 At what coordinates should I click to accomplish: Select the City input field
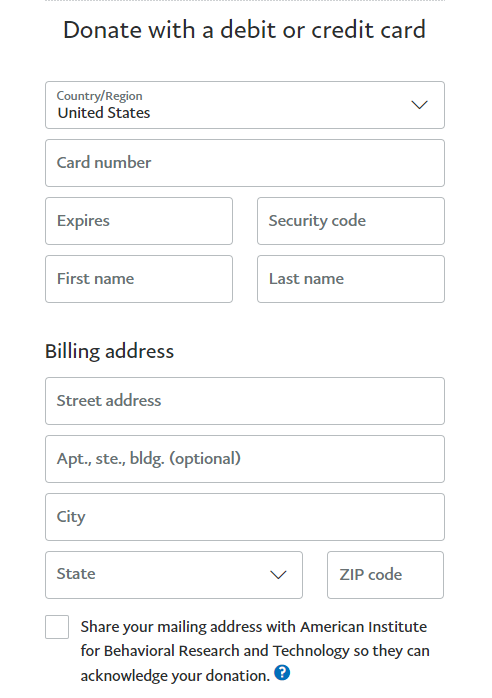[x=245, y=517]
